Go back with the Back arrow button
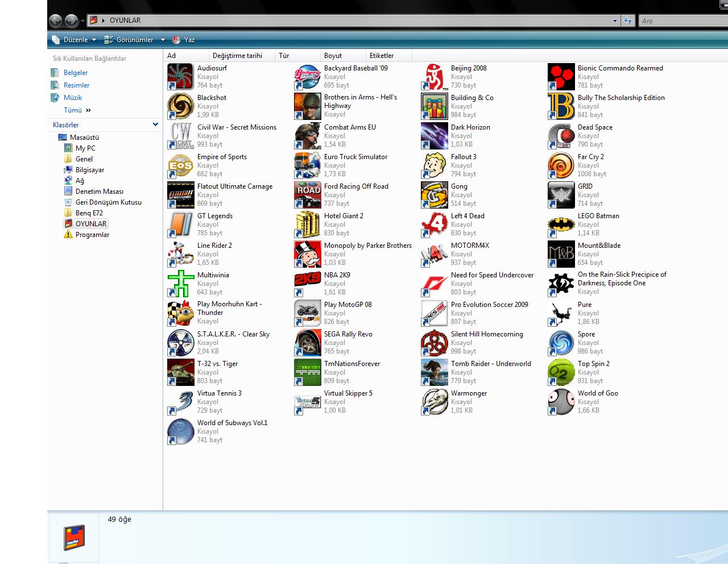 coord(56,20)
